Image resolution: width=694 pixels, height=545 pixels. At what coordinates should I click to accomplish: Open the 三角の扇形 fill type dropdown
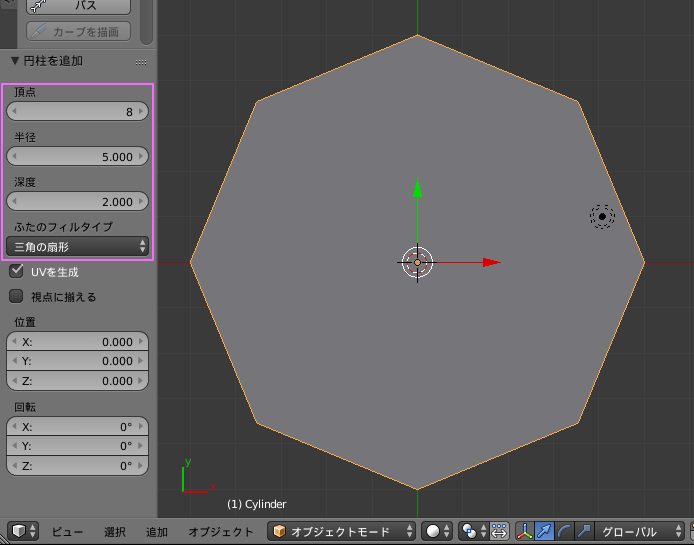[x=77, y=246]
